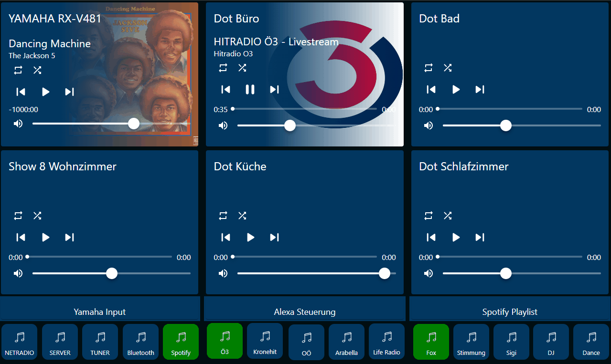
Task: Skip to next track on Dot Bad
Action: pyautogui.click(x=480, y=89)
